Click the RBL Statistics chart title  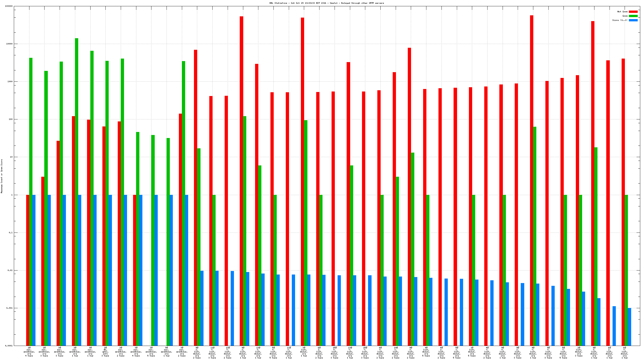tap(327, 3)
